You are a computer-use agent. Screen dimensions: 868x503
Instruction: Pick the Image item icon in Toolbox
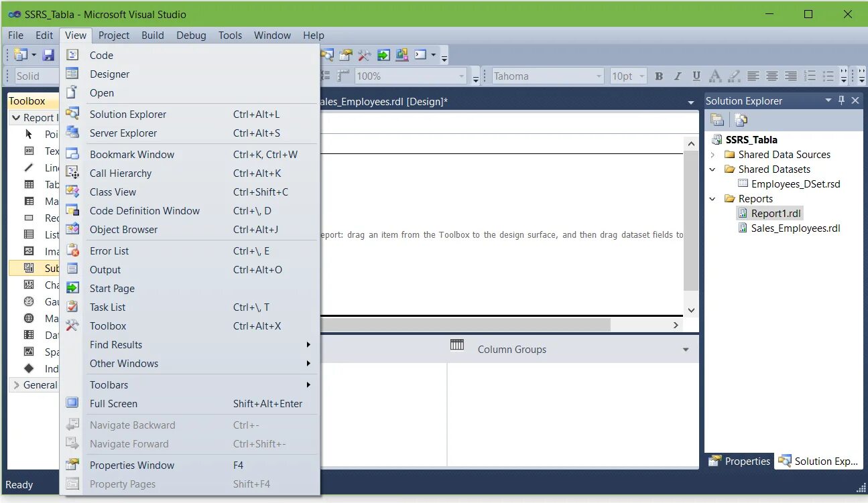pyautogui.click(x=29, y=251)
